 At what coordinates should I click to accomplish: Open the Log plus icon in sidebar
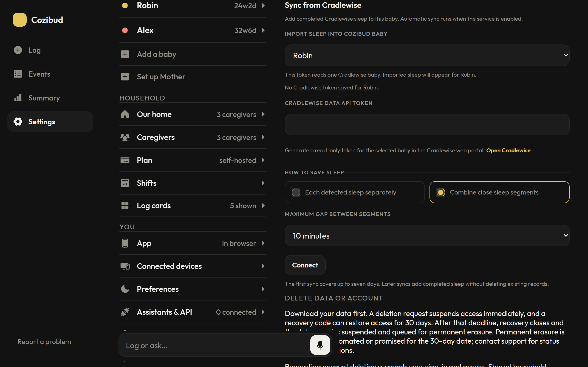point(18,50)
